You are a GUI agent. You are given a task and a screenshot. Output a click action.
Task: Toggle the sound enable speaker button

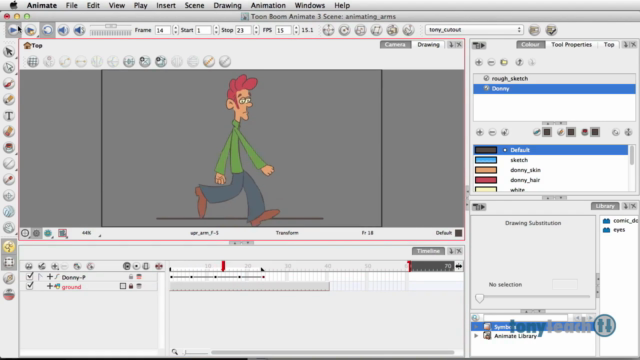coord(63,30)
